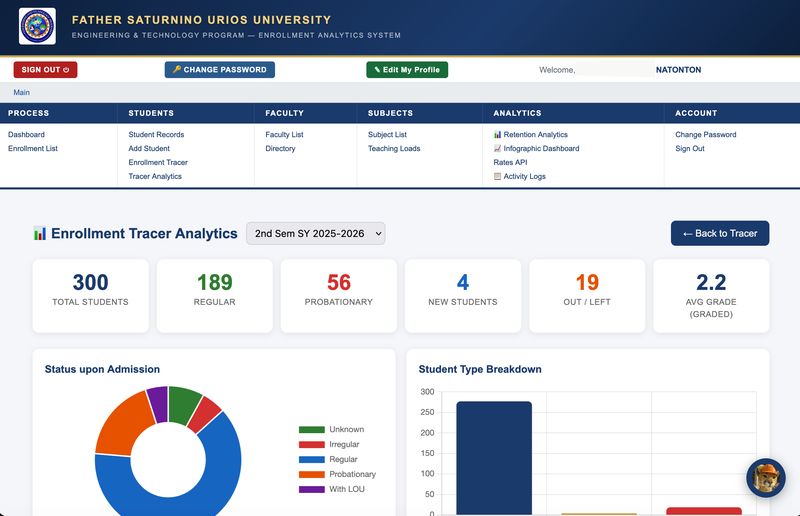The image size is (800, 516).
Task: Click the 2.2 Avg Grade card
Action: pyautogui.click(x=711, y=296)
